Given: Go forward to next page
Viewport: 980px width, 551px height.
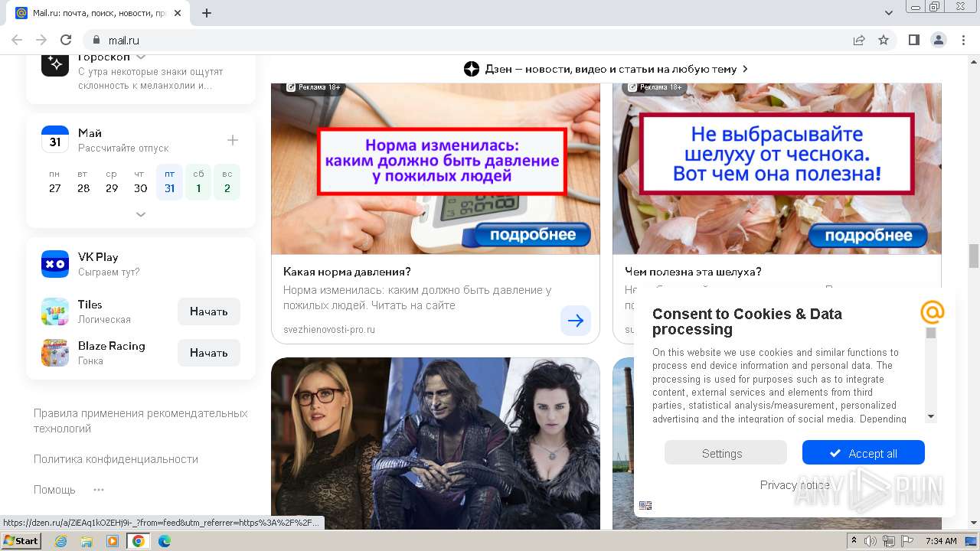Looking at the screenshot, I should (41, 40).
